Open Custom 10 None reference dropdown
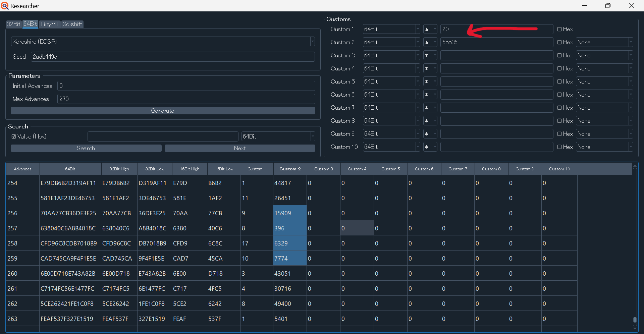The image size is (644, 334). pyautogui.click(x=604, y=147)
